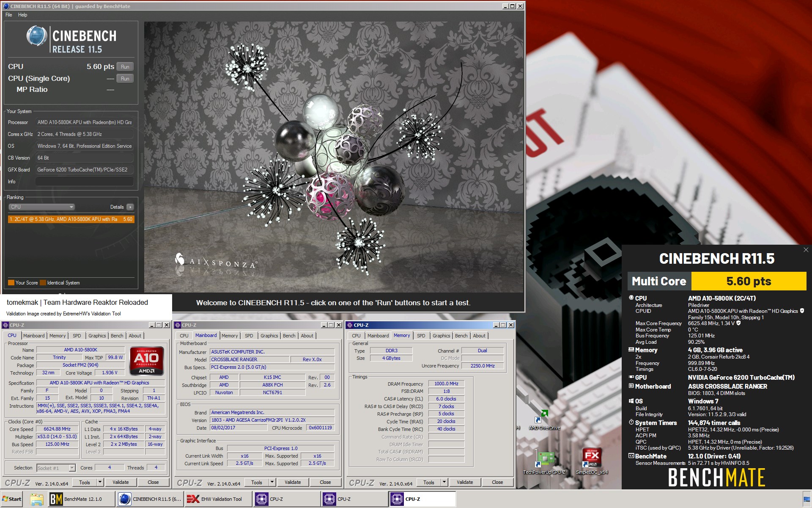Run the CPU benchmark test
812x508 pixels.
[x=125, y=67]
